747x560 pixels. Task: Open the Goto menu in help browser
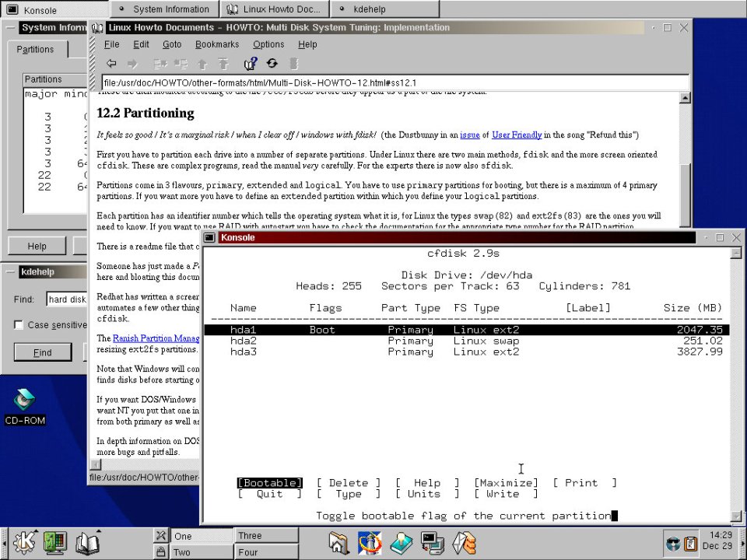point(172,44)
